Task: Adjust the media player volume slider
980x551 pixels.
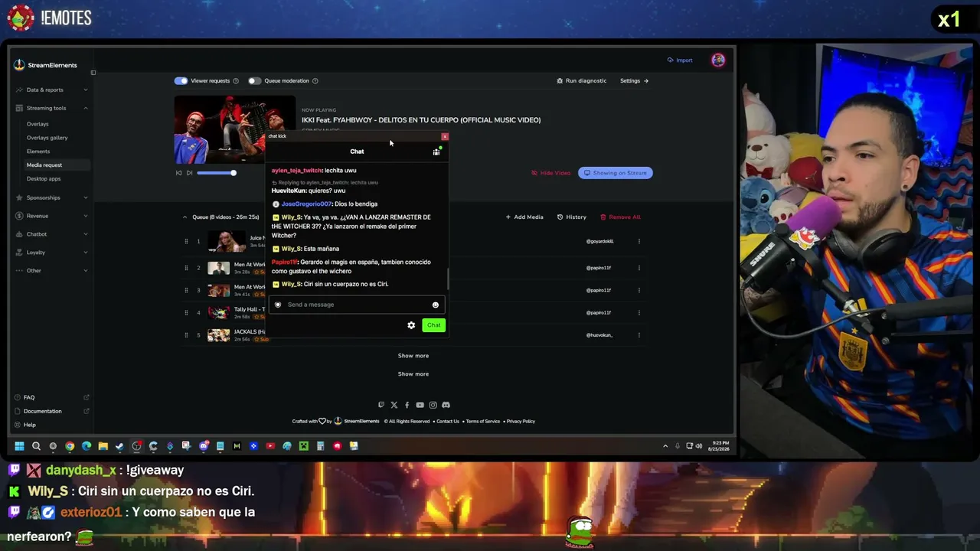Action: (x=217, y=173)
